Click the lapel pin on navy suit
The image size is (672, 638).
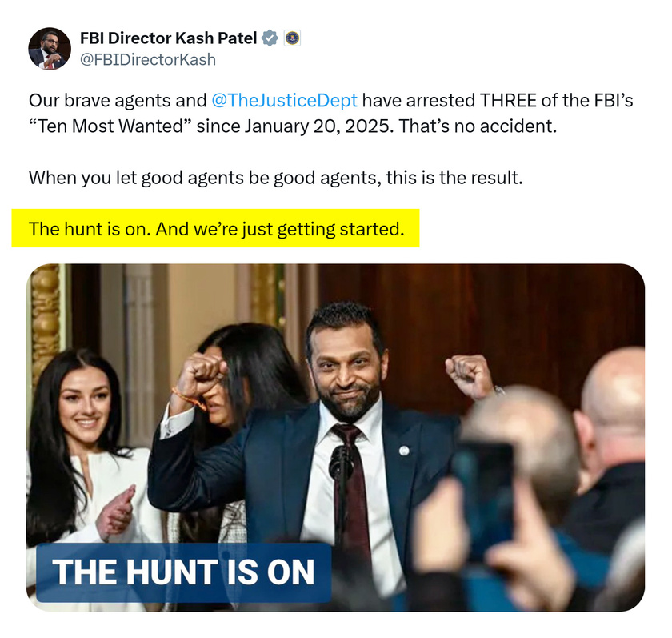click(x=404, y=450)
